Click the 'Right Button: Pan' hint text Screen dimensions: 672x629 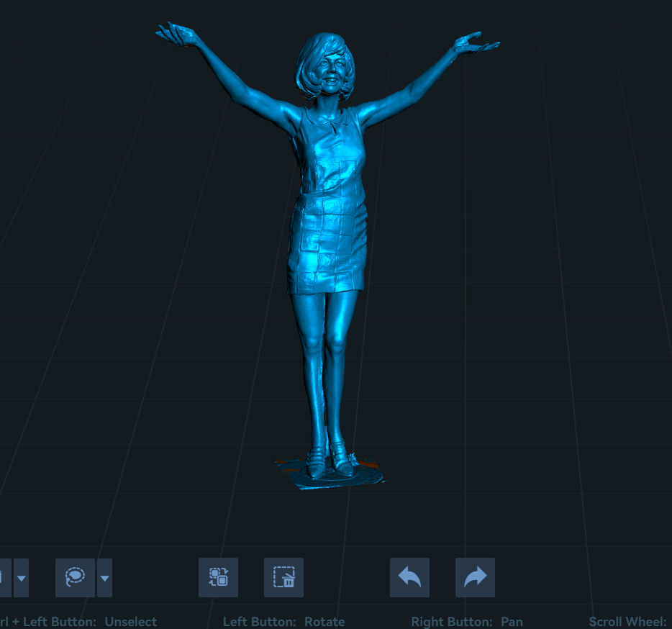(x=466, y=622)
